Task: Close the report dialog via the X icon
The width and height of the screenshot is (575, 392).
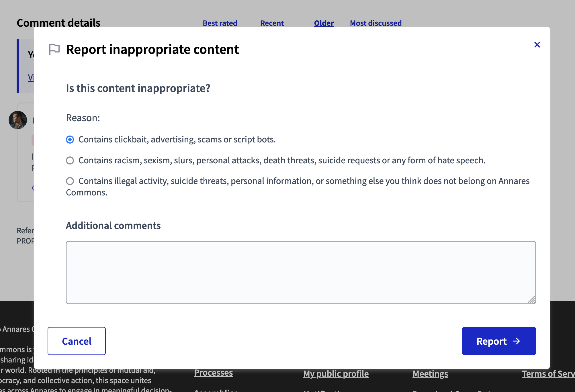Action: point(537,45)
